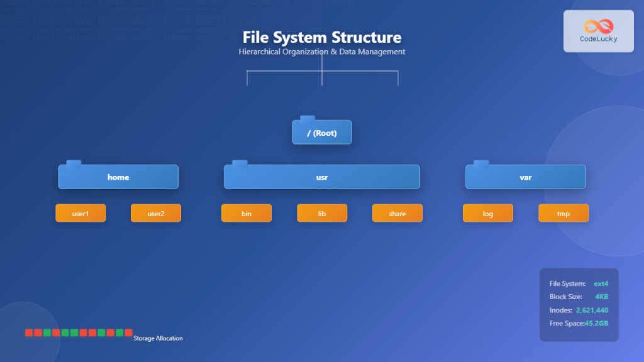Toggle the log directory under var
Image resolution: width=644 pixels, height=362 pixels.
tap(487, 213)
